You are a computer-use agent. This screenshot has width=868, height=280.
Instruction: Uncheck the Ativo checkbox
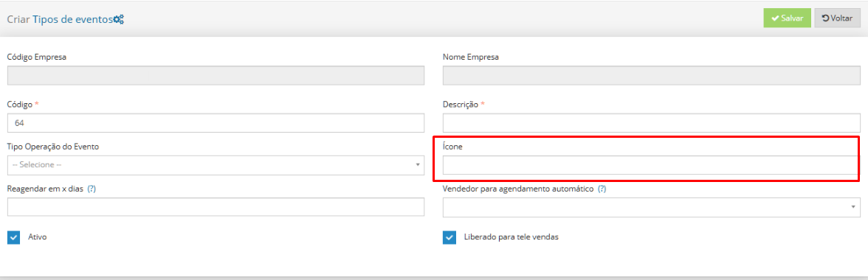click(13, 237)
